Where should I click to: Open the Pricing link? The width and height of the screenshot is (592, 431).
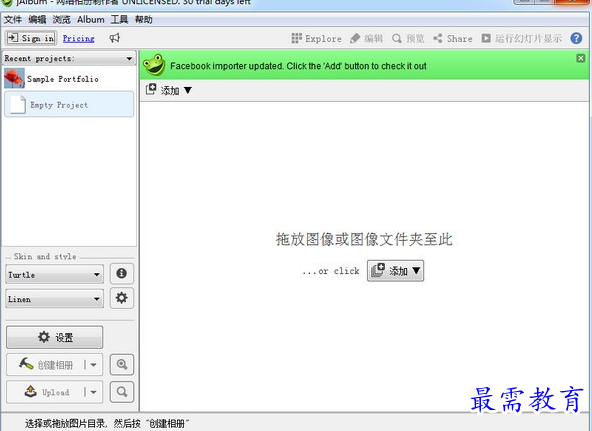click(79, 38)
